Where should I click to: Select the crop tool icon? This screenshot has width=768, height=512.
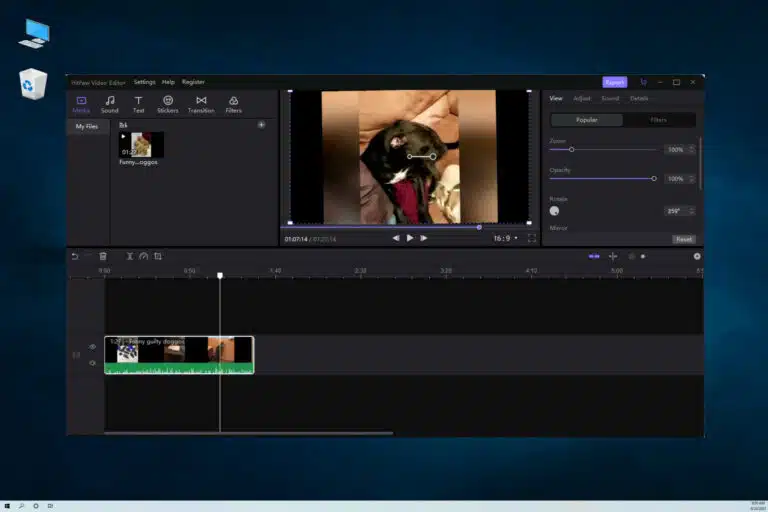pyautogui.click(x=158, y=256)
